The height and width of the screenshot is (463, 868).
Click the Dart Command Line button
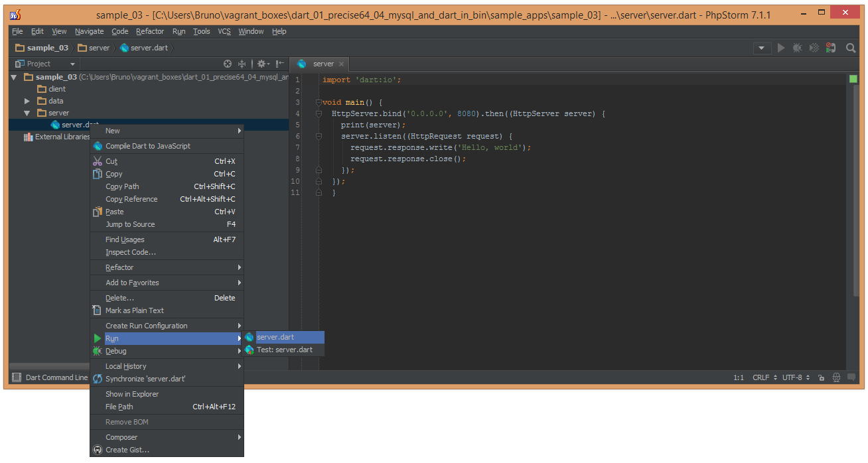[x=56, y=377]
